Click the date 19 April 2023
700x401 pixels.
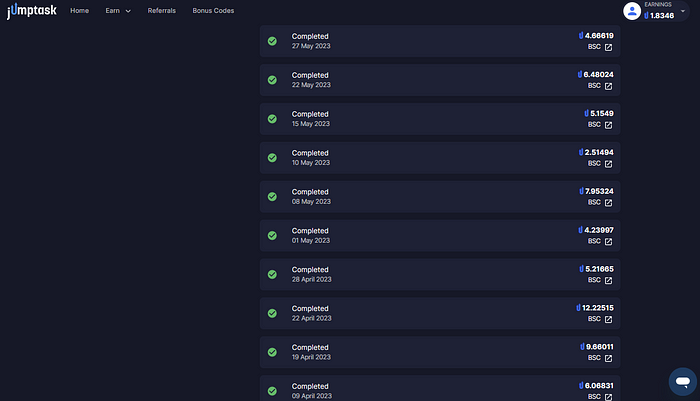[311, 357]
